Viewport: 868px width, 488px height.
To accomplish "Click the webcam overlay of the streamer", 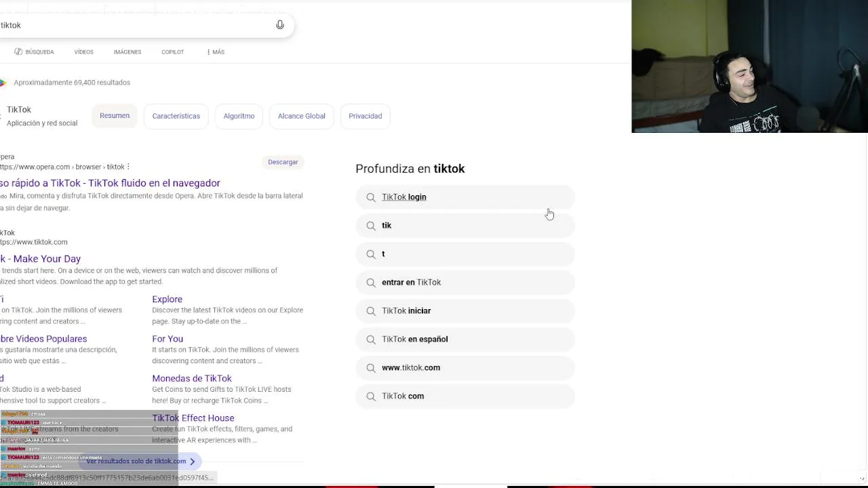I will coord(749,66).
